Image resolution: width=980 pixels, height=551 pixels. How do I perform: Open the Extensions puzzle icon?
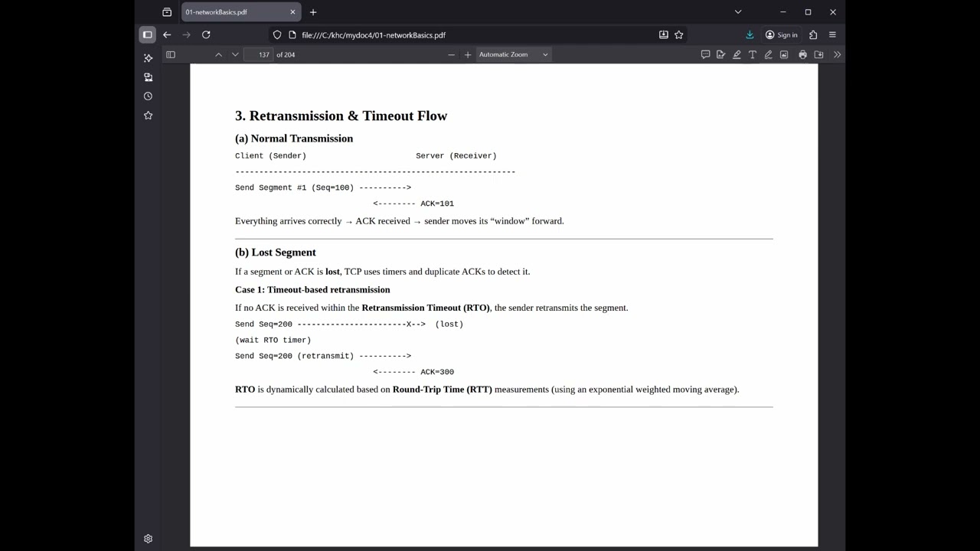[x=813, y=34]
